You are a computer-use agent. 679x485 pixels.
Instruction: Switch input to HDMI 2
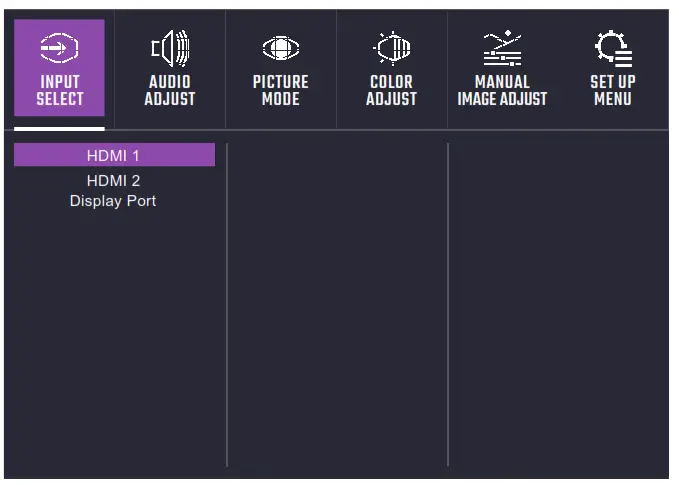coord(114,181)
